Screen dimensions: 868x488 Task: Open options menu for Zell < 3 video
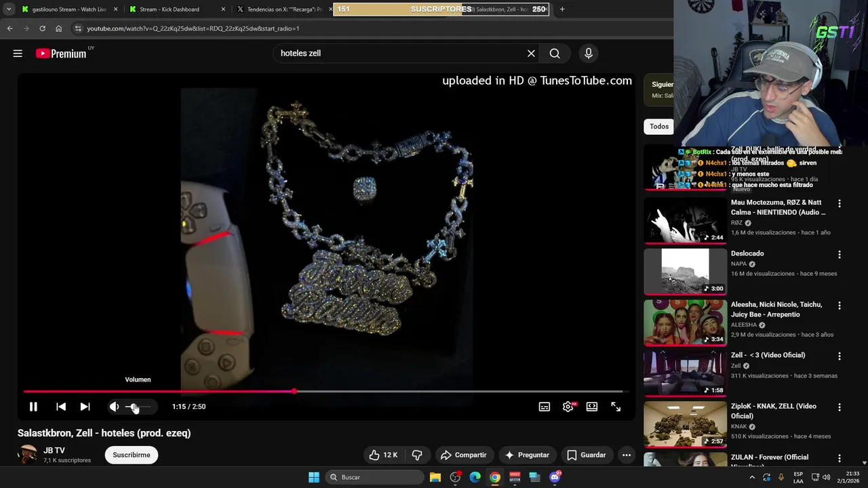tap(840, 357)
